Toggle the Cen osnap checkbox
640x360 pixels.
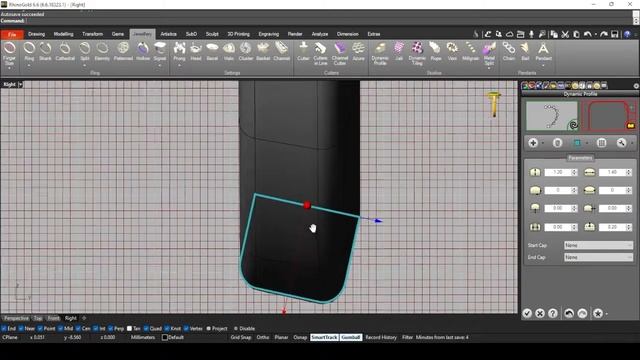tap(78, 328)
